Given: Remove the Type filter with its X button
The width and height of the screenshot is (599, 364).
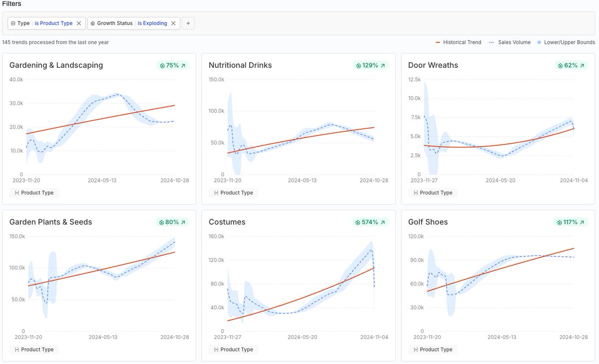Looking at the screenshot, I should 78,23.
